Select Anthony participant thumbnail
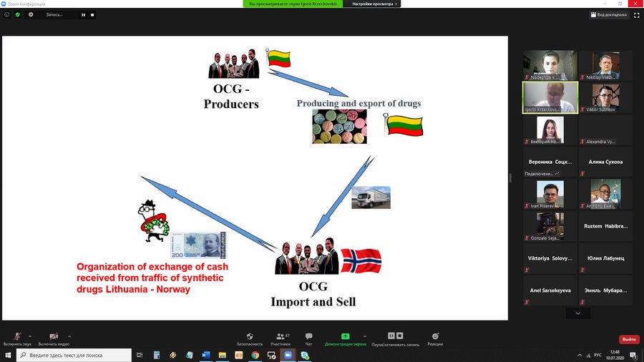Image resolution: width=644 pixels, height=362 pixels. tap(606, 194)
